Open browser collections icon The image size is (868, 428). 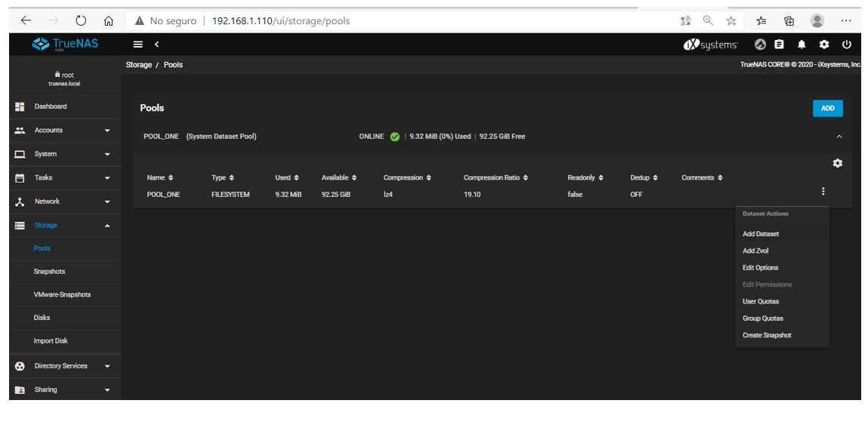pos(789,21)
